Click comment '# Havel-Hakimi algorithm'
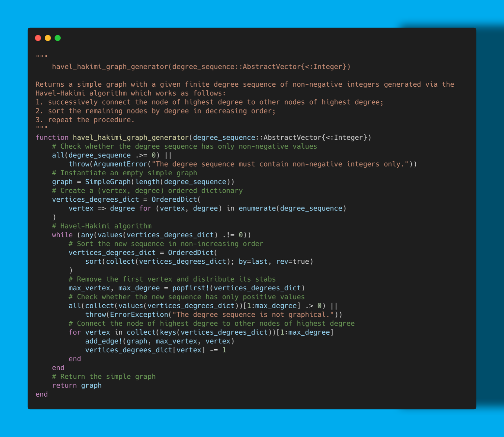This screenshot has width=504, height=437. point(102,226)
